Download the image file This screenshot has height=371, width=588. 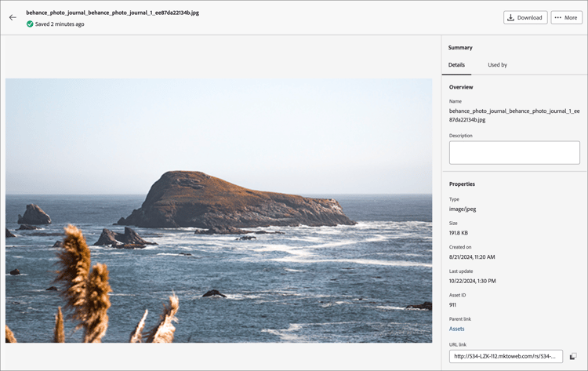(525, 17)
